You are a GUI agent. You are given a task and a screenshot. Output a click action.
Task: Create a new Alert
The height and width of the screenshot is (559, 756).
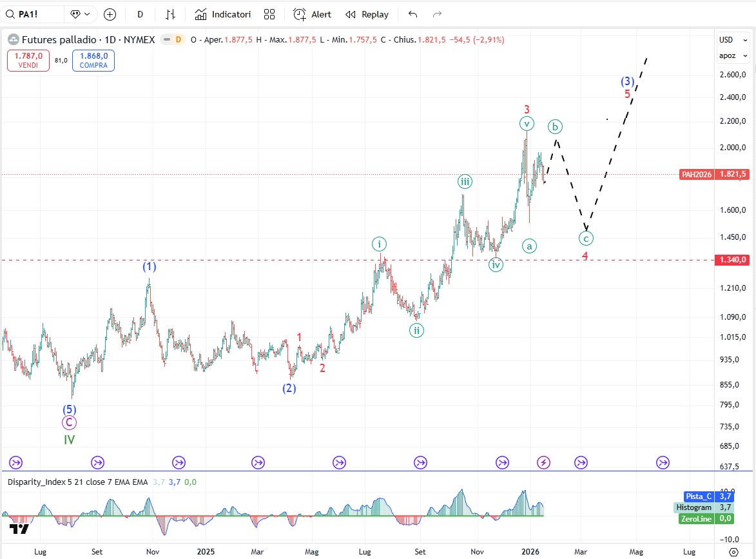pyautogui.click(x=312, y=14)
